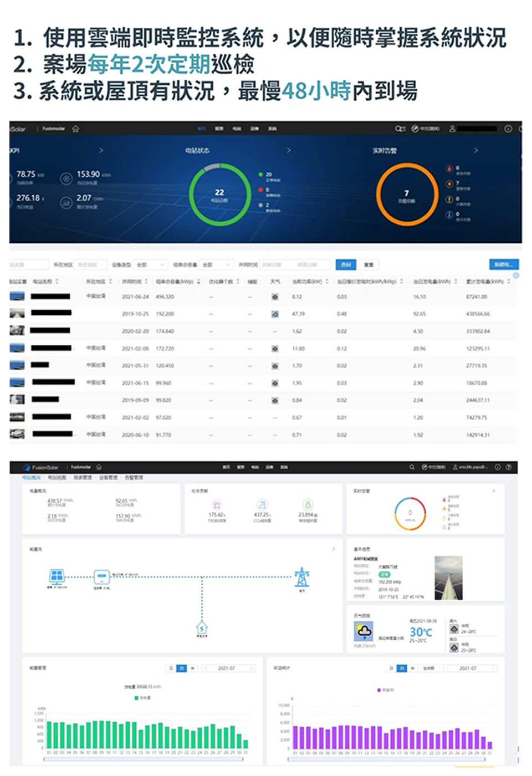Image resolution: width=532 pixels, height=776 pixels.
Task: Click the range slider below the green bar chart
Action: click(143, 759)
